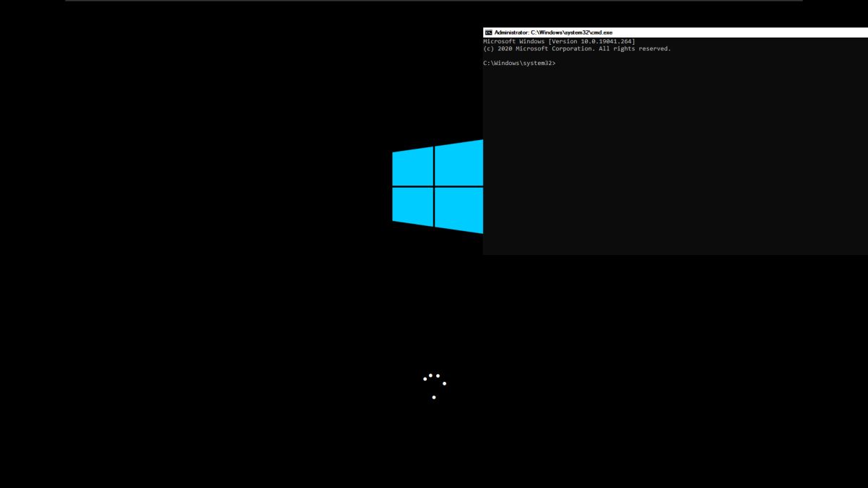This screenshot has height=488, width=868.
Task: Click the Microsoft Corporation copyright line
Action: 576,49
